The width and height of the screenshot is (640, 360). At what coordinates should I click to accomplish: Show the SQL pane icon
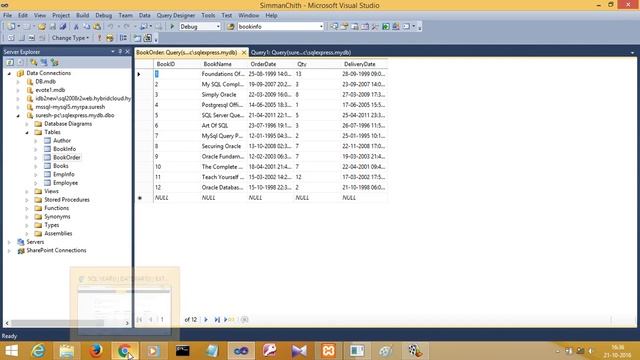(x=31, y=38)
